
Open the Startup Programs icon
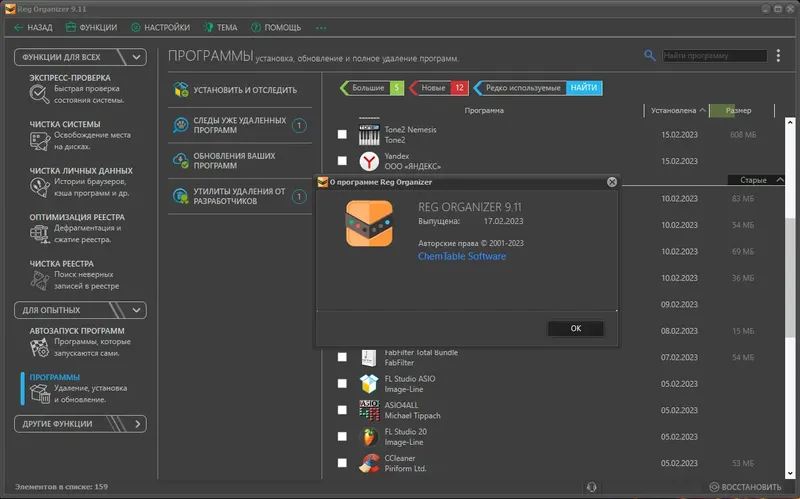tap(39, 347)
